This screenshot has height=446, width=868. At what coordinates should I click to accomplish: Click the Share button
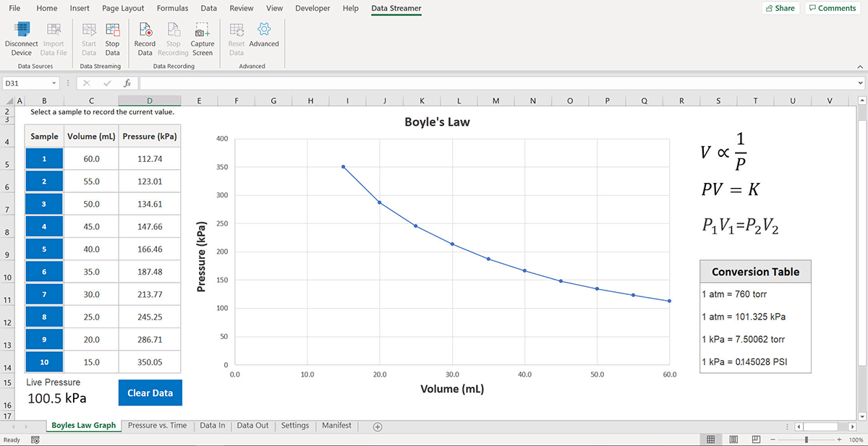[x=780, y=9]
